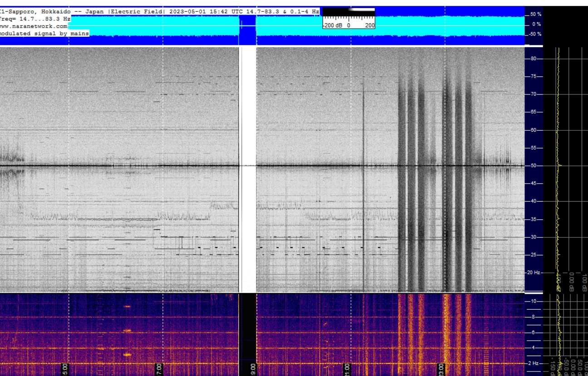Click the 65 Hz frequency axis tick
Viewport: 588px width, 376px height.
534,112
